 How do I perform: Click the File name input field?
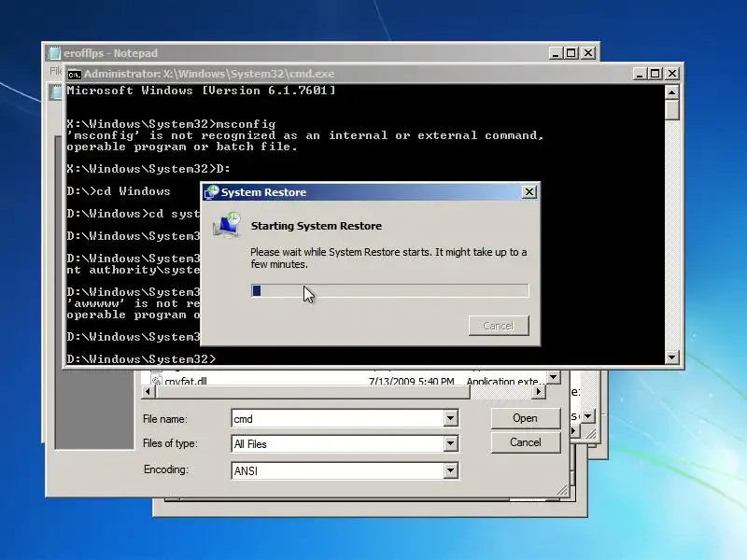(338, 419)
